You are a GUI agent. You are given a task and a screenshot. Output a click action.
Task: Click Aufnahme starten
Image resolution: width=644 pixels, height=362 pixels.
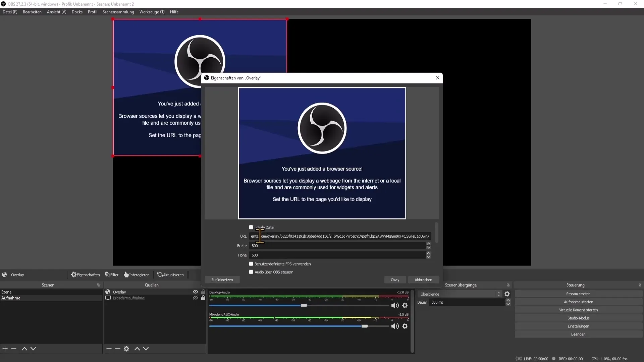click(578, 302)
